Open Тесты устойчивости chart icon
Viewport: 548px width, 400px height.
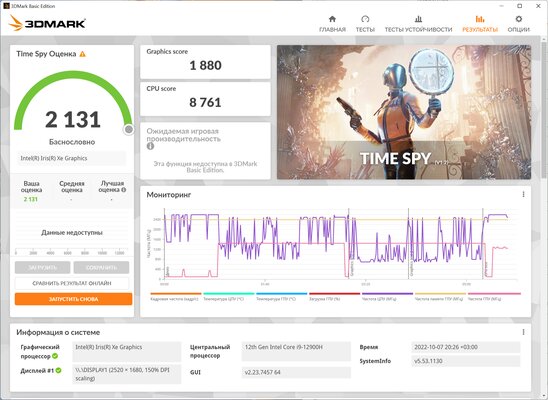coord(418,19)
